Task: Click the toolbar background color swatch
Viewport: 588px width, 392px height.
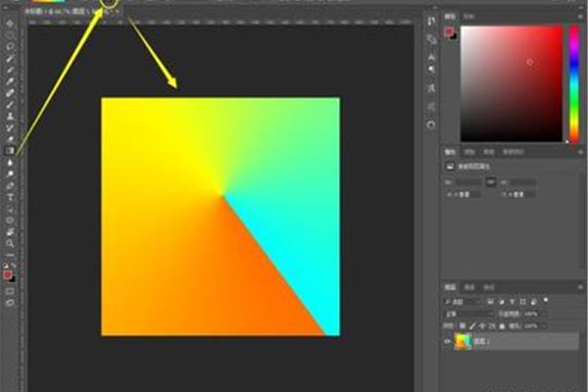Action: click(13, 280)
